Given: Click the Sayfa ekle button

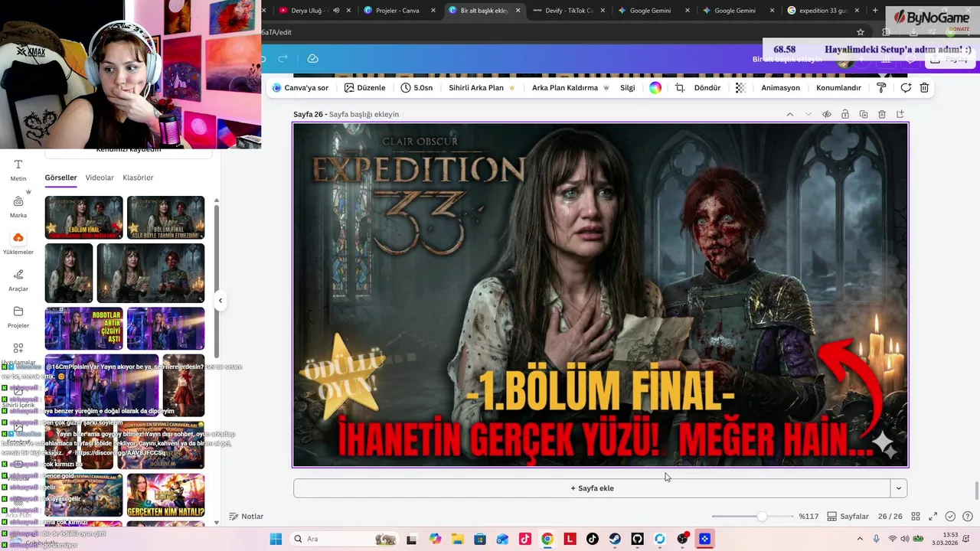Looking at the screenshot, I should pyautogui.click(x=592, y=488).
